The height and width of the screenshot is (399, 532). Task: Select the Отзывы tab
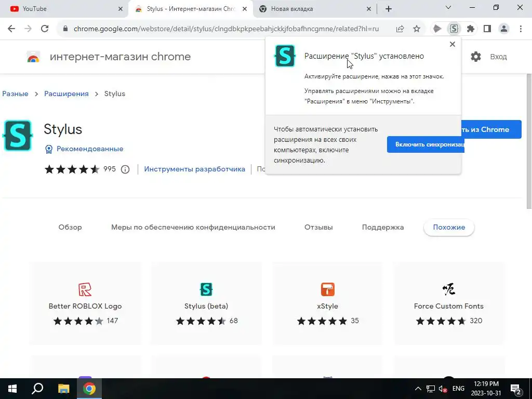click(x=318, y=228)
